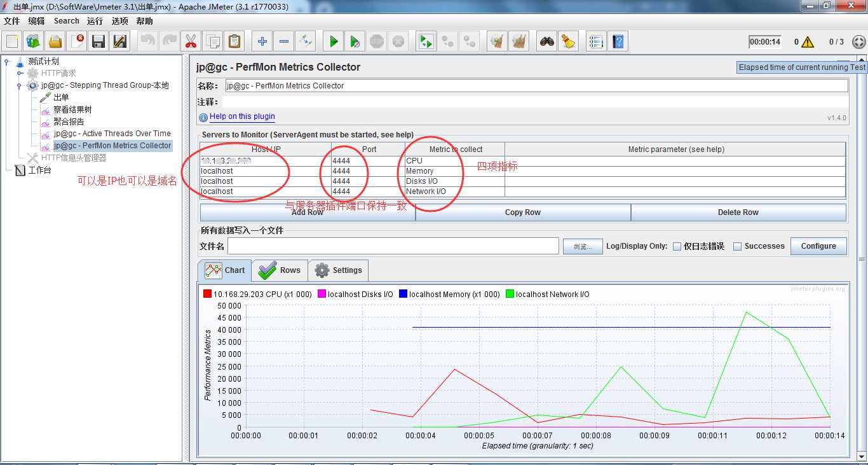Screen dimensions: 868x465
Task: Close the test plan with the red X icon
Action: pos(77,42)
